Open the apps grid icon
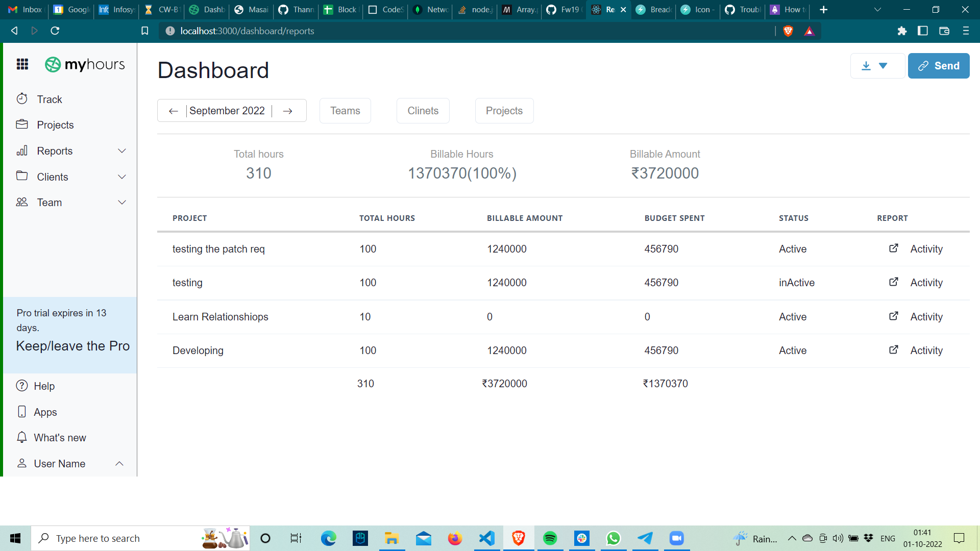The width and height of the screenshot is (980, 551). pyautogui.click(x=22, y=64)
